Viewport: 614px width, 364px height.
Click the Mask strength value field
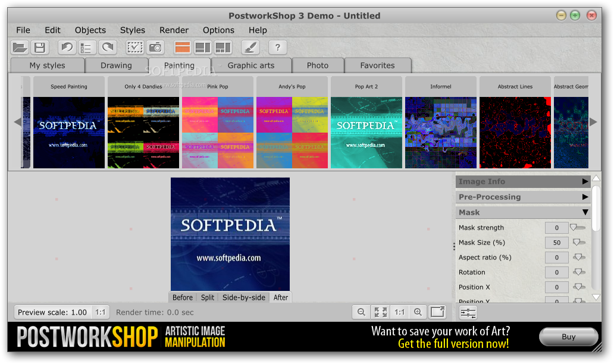coord(556,228)
